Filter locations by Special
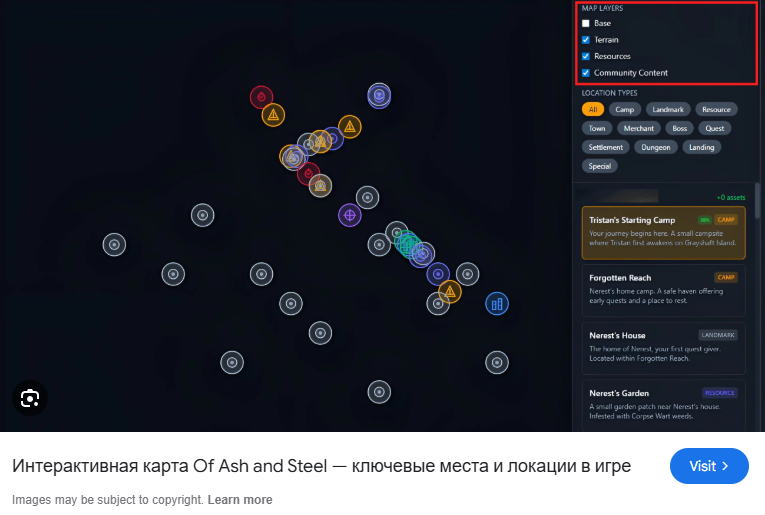This screenshot has height=515, width=765. pyautogui.click(x=600, y=166)
